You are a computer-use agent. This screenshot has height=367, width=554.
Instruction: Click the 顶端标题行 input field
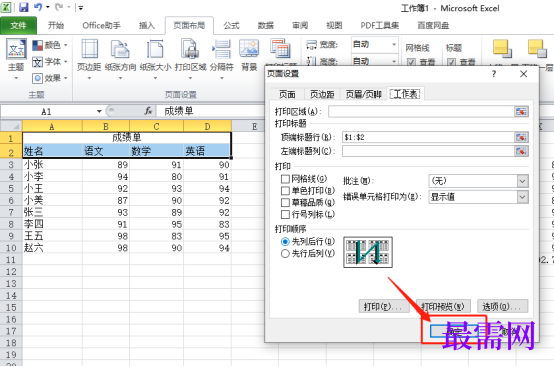[428, 137]
